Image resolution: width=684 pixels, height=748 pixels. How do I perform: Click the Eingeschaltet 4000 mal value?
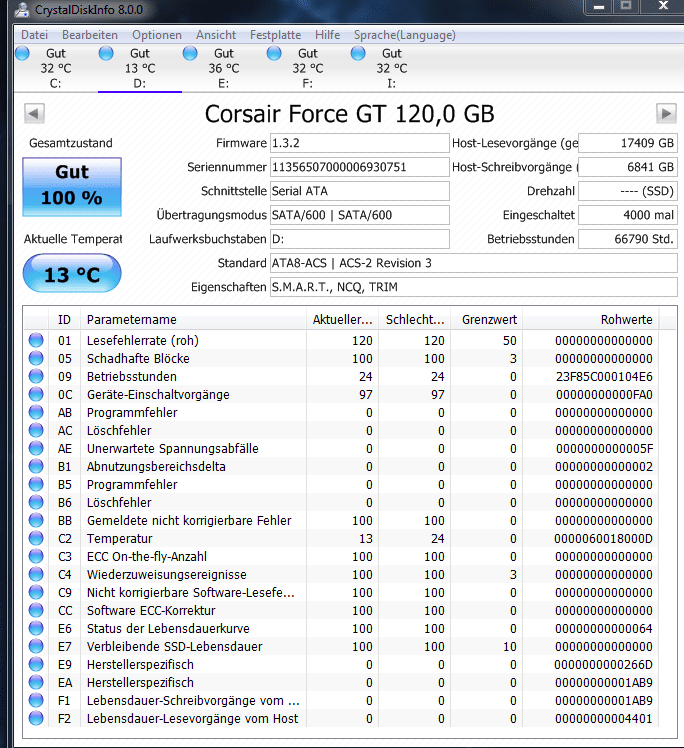tap(628, 215)
